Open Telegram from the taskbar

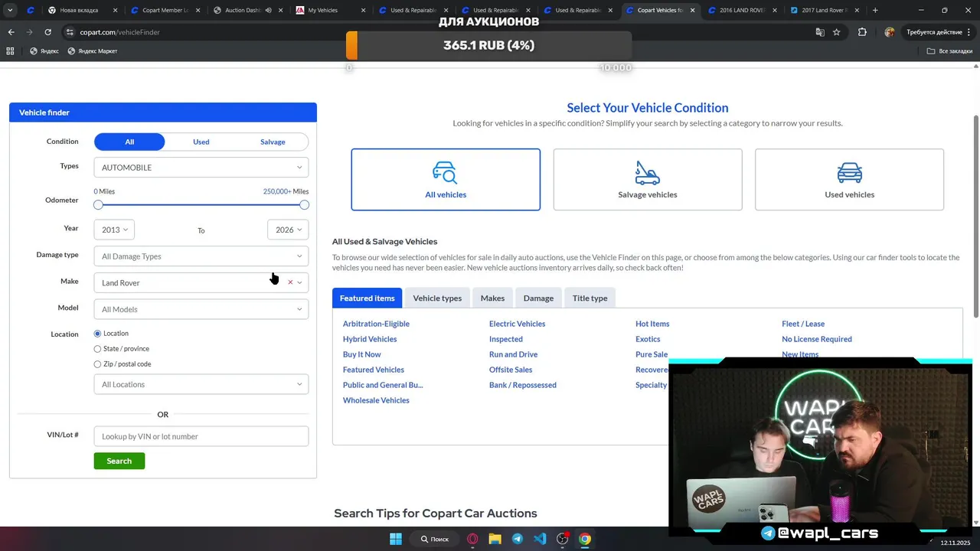point(518,539)
